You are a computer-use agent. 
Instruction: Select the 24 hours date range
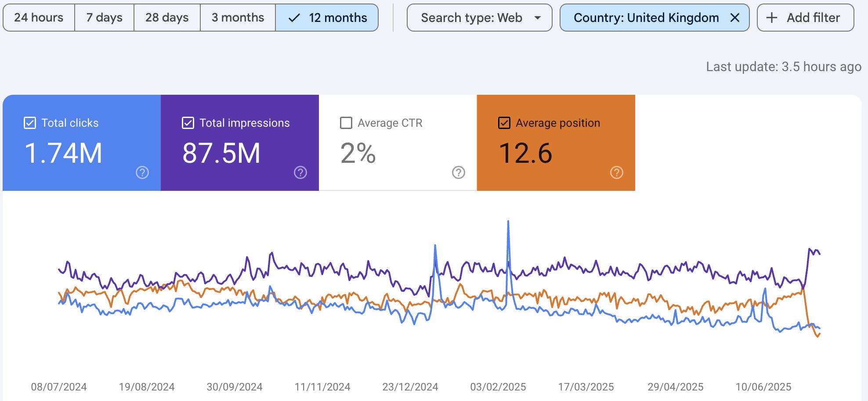point(39,18)
